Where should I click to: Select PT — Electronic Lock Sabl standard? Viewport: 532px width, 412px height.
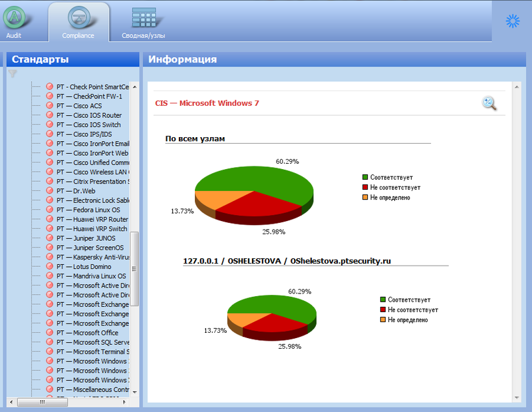[x=92, y=200]
